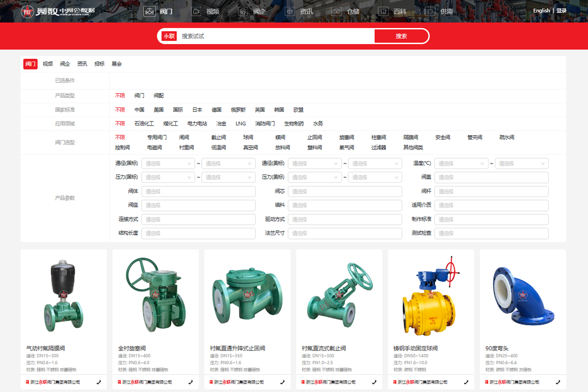The image size is (588, 392).
Task: Click the 阀门 valve icon in top navigation
Action: (150, 11)
